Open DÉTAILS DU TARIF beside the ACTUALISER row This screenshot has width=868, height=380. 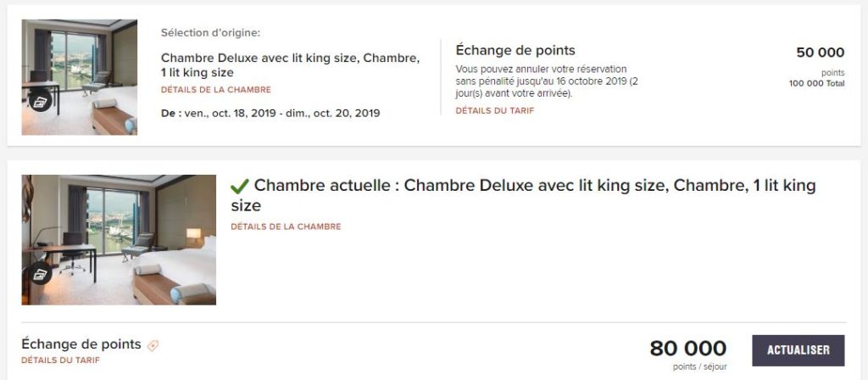point(60,360)
